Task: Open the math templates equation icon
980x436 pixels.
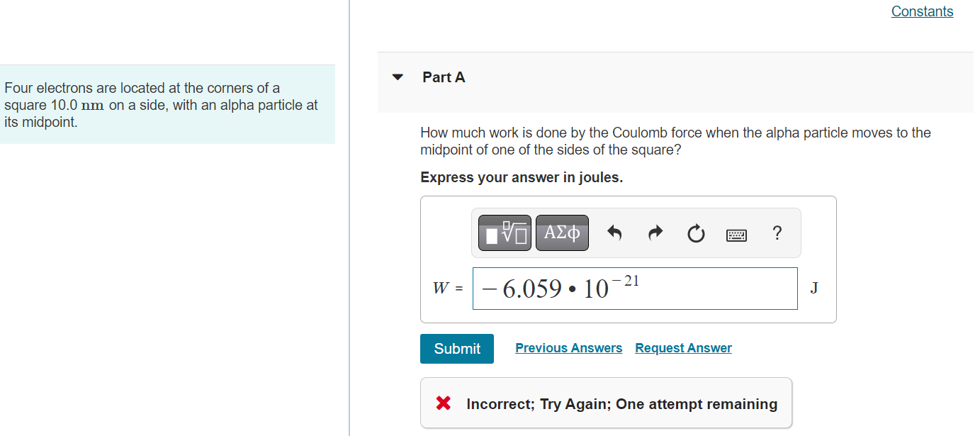Action: [x=504, y=233]
